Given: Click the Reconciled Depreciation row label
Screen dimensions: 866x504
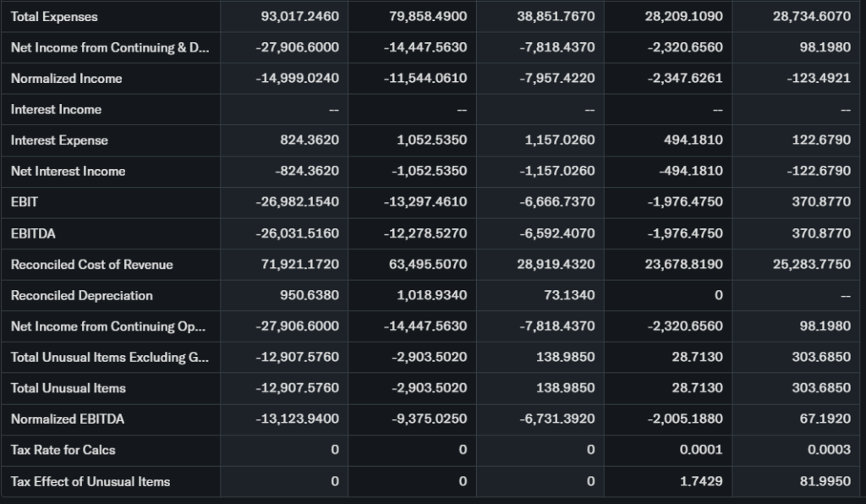Looking at the screenshot, I should 81,295.
